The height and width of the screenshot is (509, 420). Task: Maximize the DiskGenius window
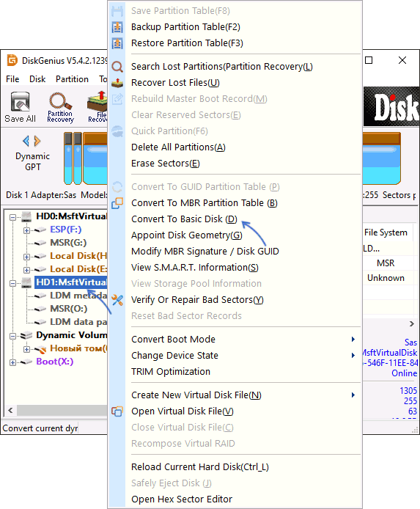point(369,60)
